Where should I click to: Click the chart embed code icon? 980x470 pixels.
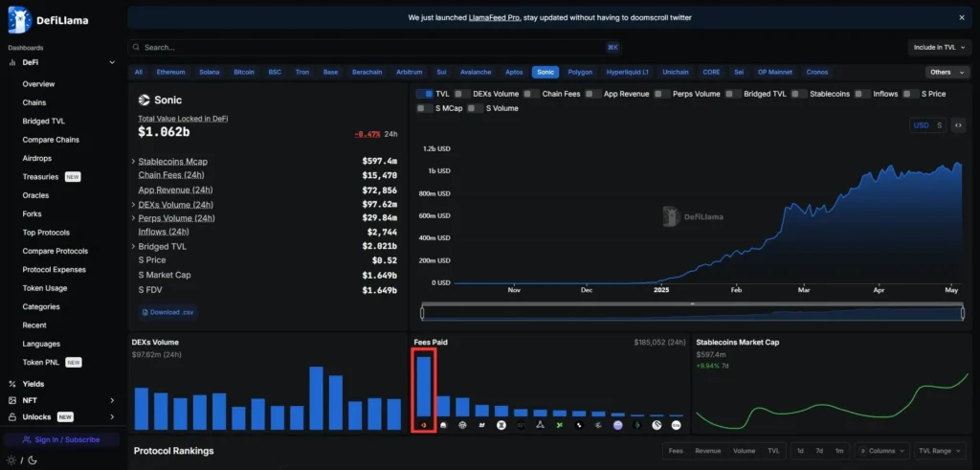[958, 125]
